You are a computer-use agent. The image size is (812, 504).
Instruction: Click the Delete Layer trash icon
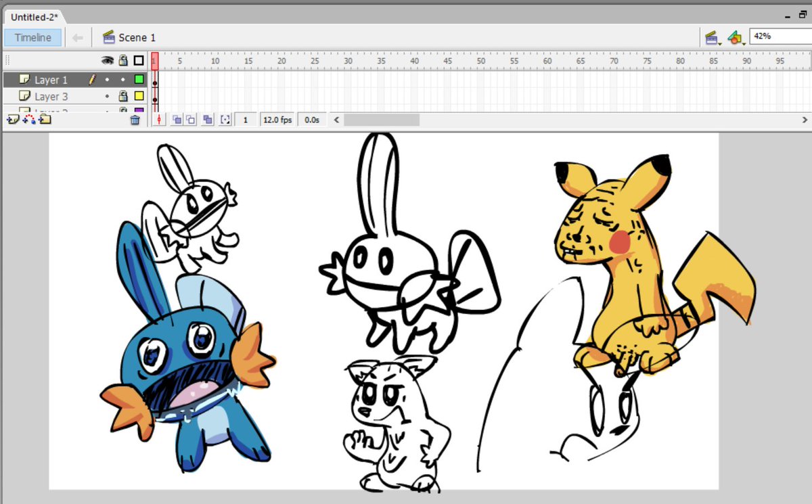click(x=135, y=120)
